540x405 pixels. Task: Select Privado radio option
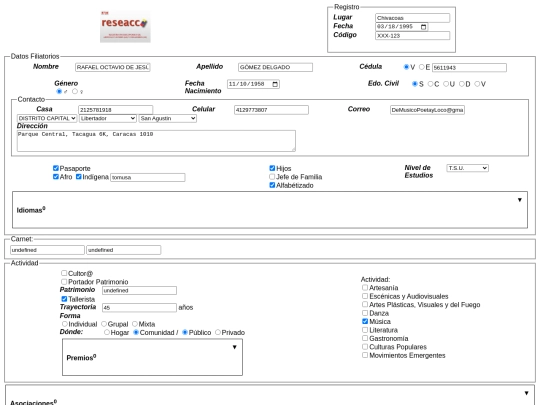click(218, 332)
